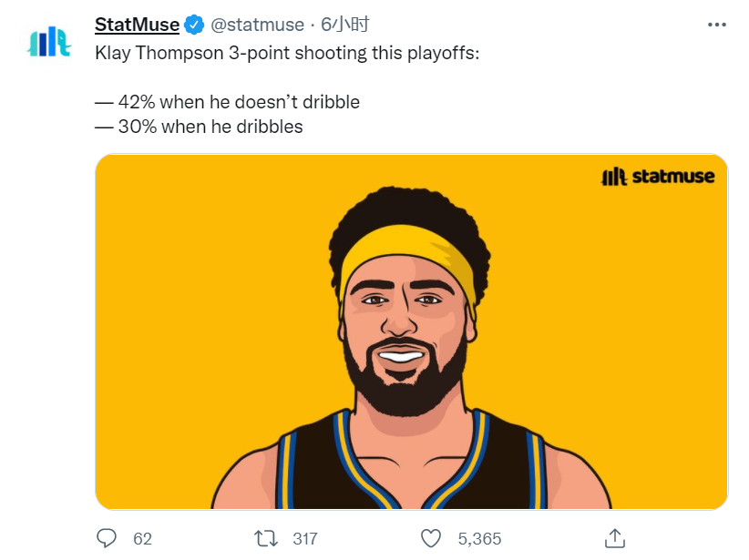Image resolution: width=749 pixels, height=560 pixels.
Task: Open the share upload icon
Action: click(x=615, y=538)
